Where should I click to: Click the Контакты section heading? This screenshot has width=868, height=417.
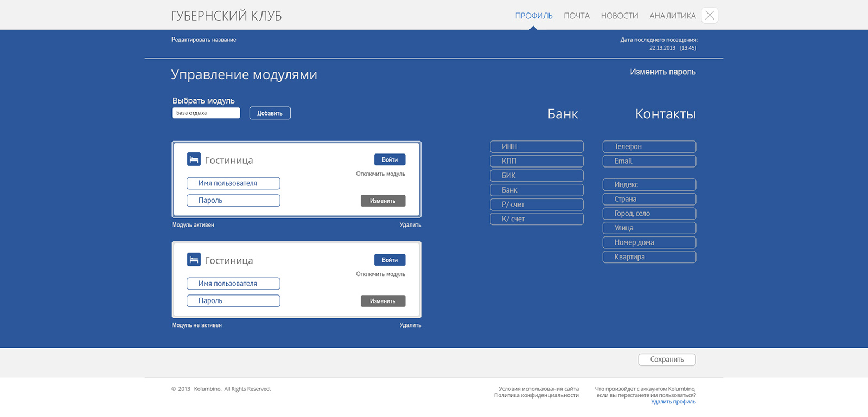666,114
